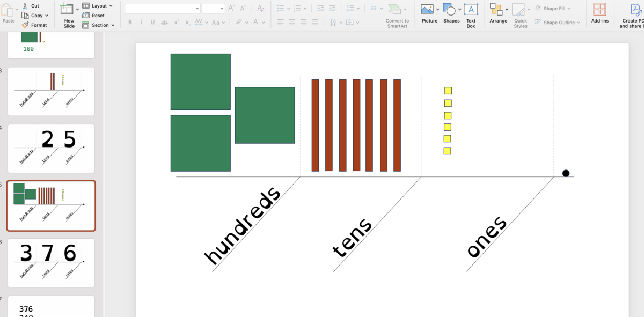Select the "ones" label on the slide
Image resolution: width=644 pixels, height=317 pixels.
(486, 237)
